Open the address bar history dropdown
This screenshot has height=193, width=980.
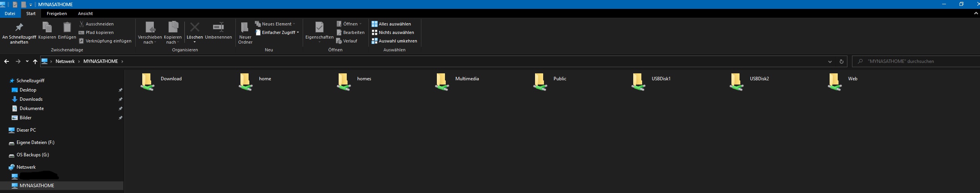click(830, 61)
